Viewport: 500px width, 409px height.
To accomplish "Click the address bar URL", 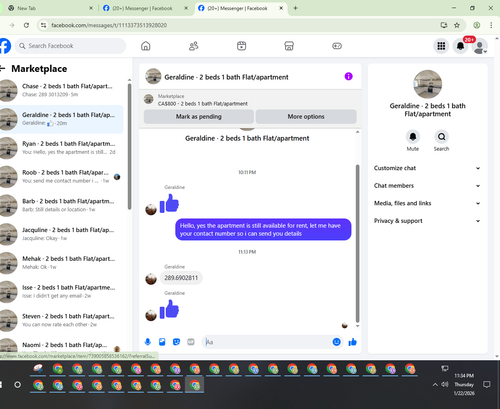I will (109, 25).
